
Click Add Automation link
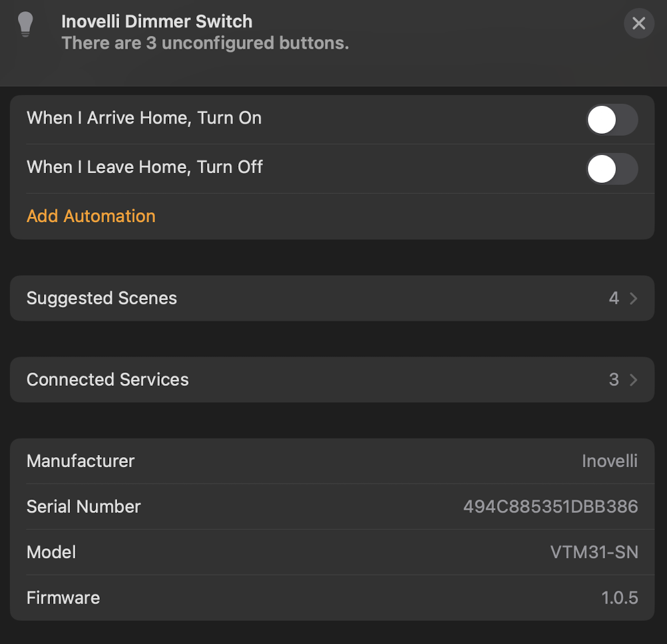(91, 216)
